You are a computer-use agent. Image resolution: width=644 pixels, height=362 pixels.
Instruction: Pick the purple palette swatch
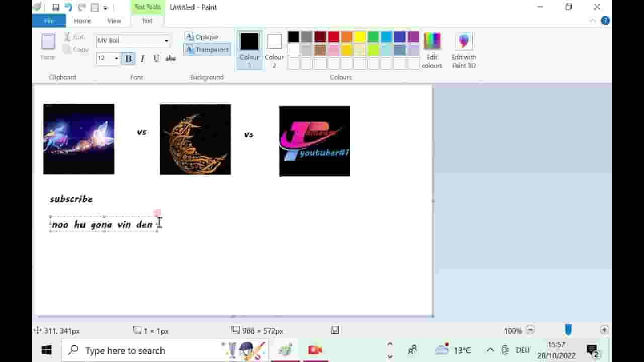(413, 37)
